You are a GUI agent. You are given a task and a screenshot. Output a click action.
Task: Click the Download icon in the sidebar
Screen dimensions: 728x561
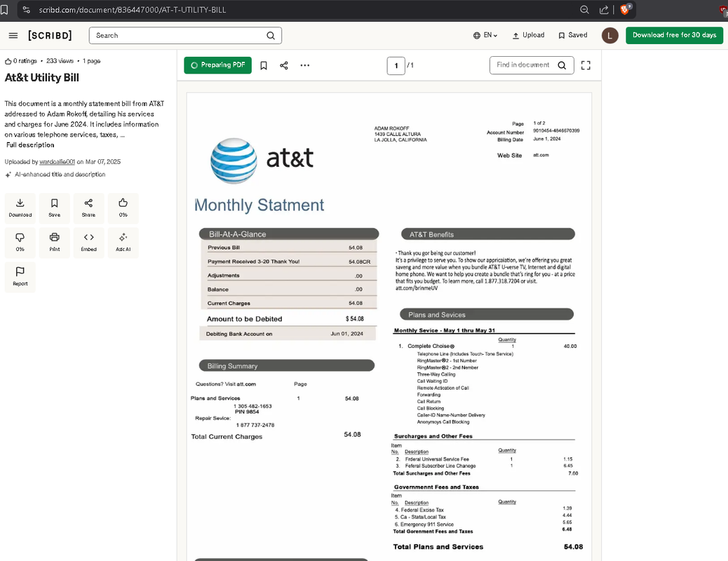[x=20, y=208]
